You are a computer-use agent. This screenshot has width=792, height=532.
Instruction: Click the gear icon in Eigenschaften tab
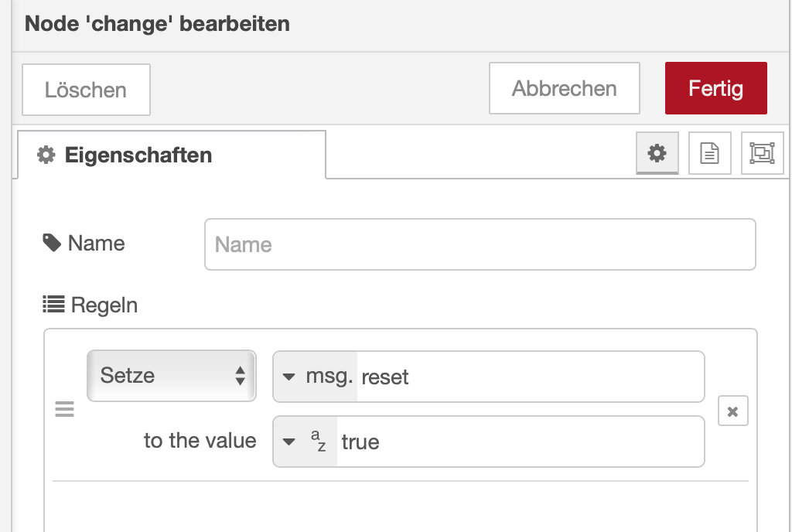pos(46,155)
